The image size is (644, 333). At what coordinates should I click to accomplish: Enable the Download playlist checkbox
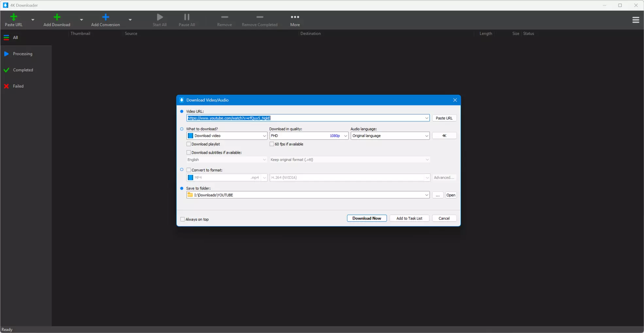point(189,144)
